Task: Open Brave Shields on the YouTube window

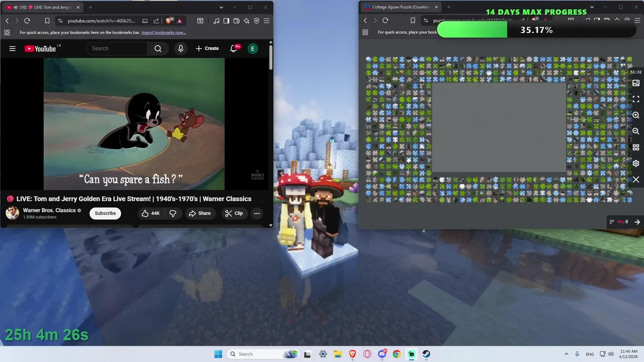Action: [x=169, y=21]
